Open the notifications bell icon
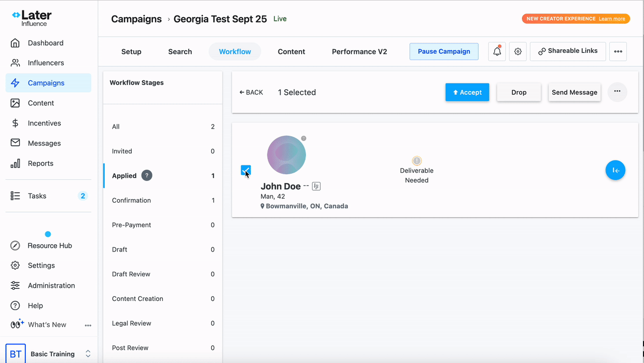This screenshot has height=363, width=644. coord(497,51)
